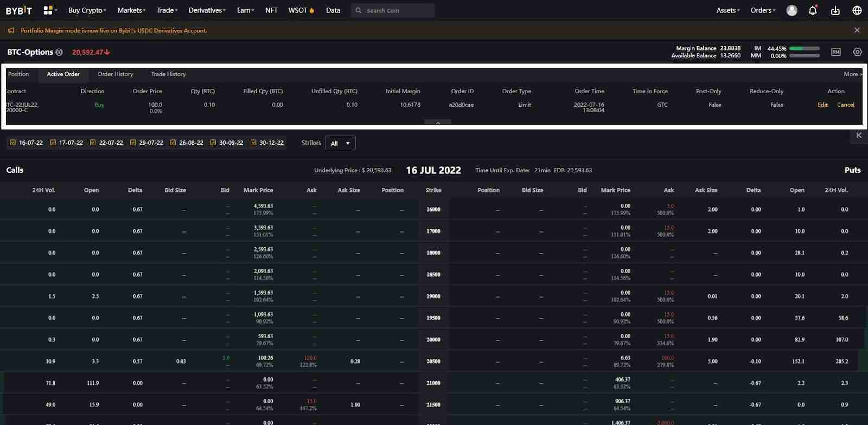Click the 4,593.63 call mark price
This screenshot has width=868, height=425.
tap(263, 206)
